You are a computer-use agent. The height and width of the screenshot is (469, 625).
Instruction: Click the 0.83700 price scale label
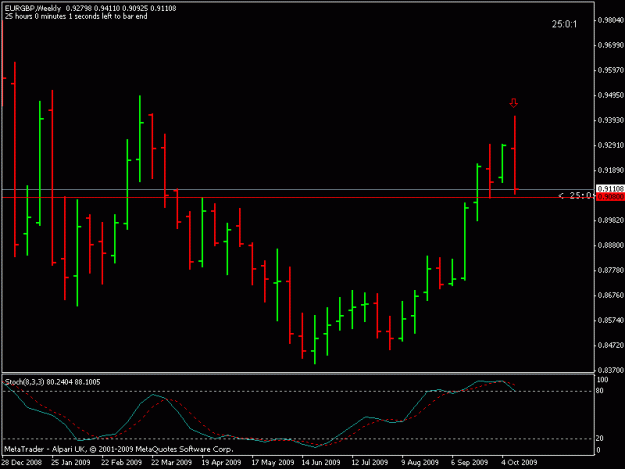pyautogui.click(x=610, y=370)
